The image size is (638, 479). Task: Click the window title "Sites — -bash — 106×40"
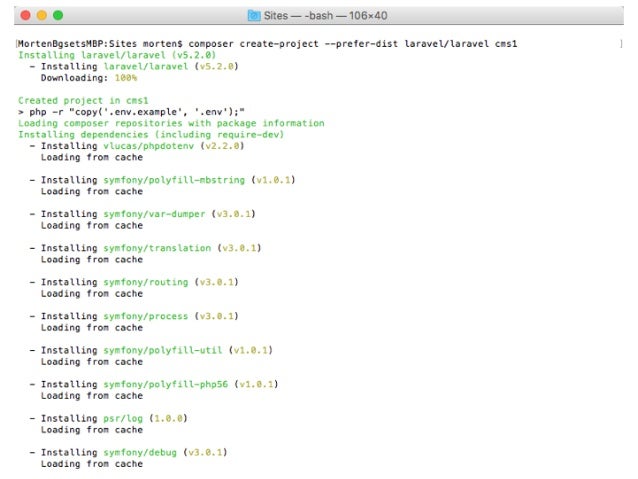coord(325,15)
